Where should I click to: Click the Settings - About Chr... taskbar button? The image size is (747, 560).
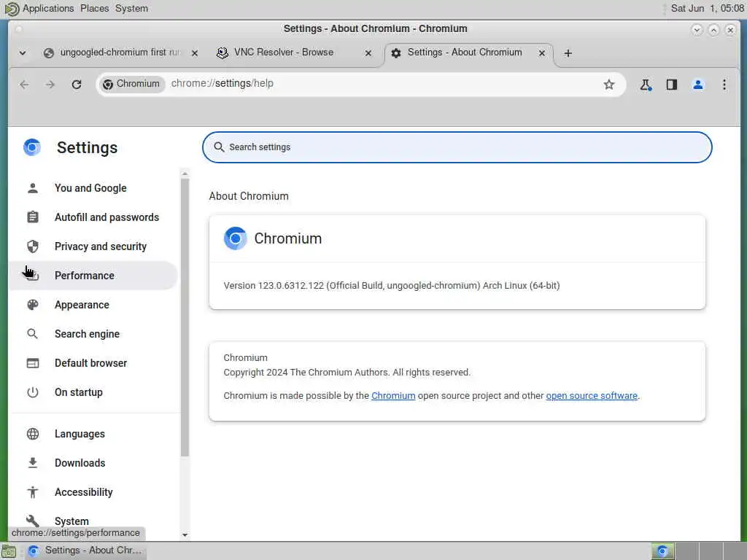point(86,551)
